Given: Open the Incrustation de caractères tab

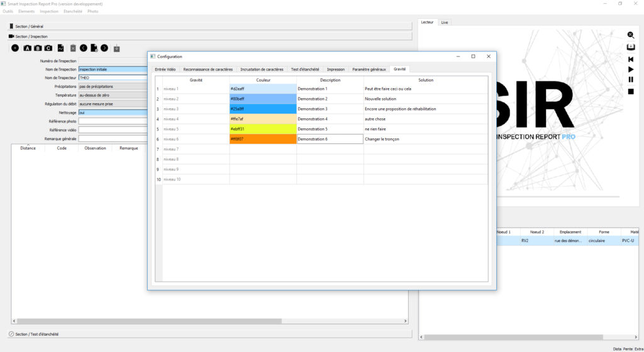Looking at the screenshot, I should point(262,69).
